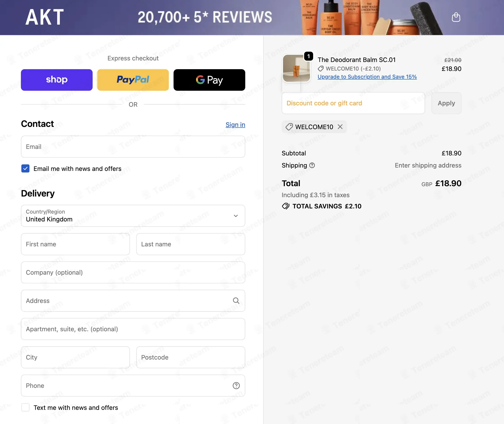Focus the First name field

[x=75, y=244]
